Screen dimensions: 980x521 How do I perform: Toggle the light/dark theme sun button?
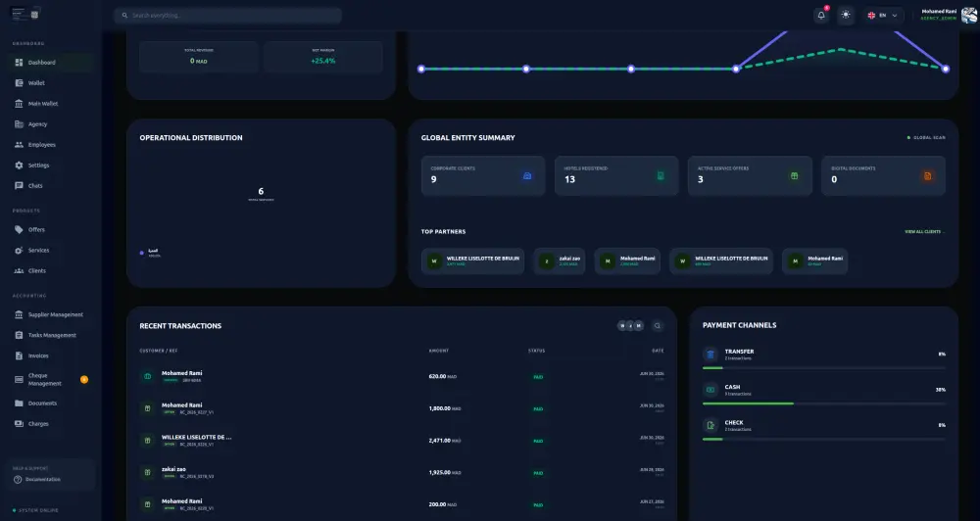coord(846,15)
